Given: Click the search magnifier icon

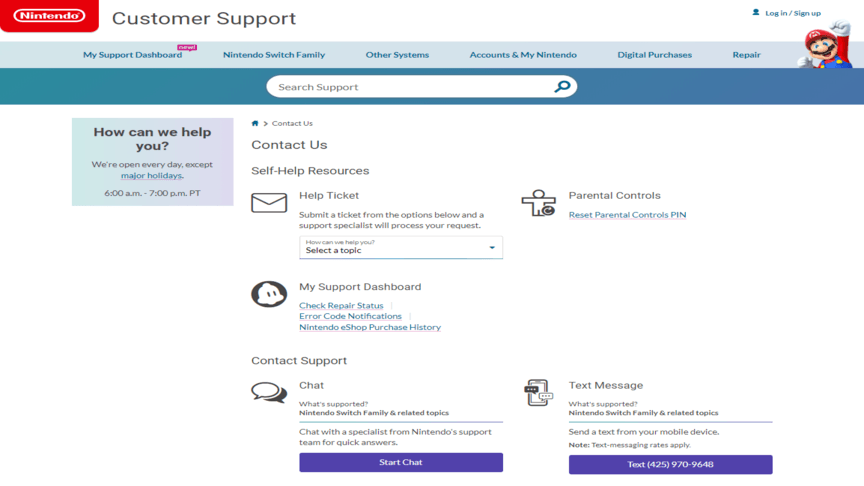Looking at the screenshot, I should point(562,87).
